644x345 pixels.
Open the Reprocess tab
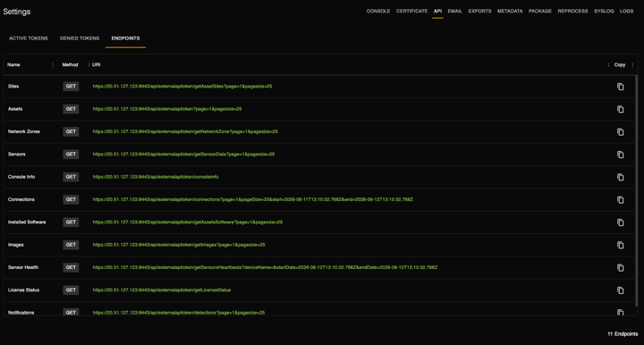click(572, 11)
